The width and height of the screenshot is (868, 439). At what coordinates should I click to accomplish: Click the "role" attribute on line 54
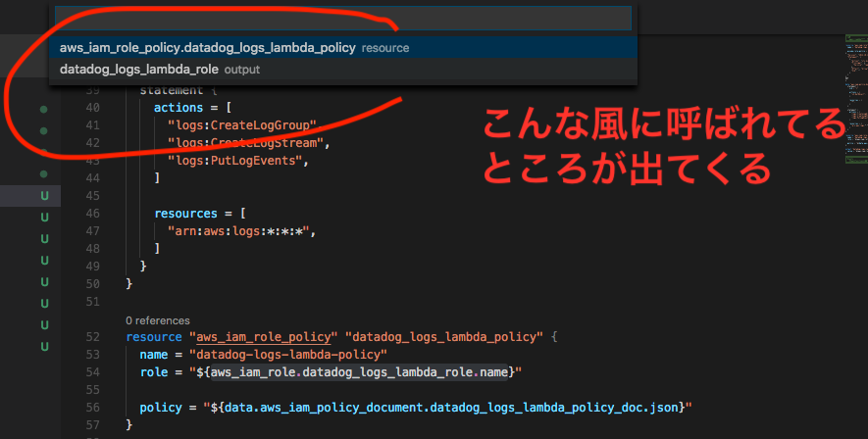(154, 372)
